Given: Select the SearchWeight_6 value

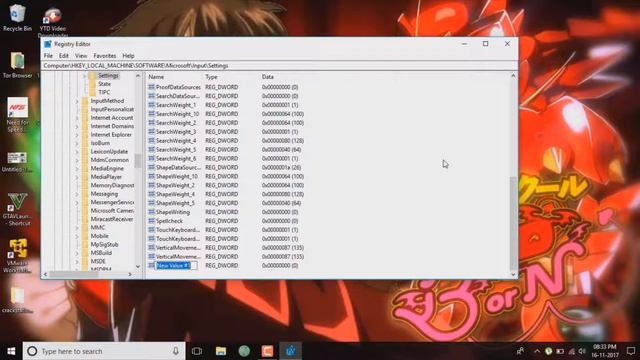Looking at the screenshot, I should 176,158.
